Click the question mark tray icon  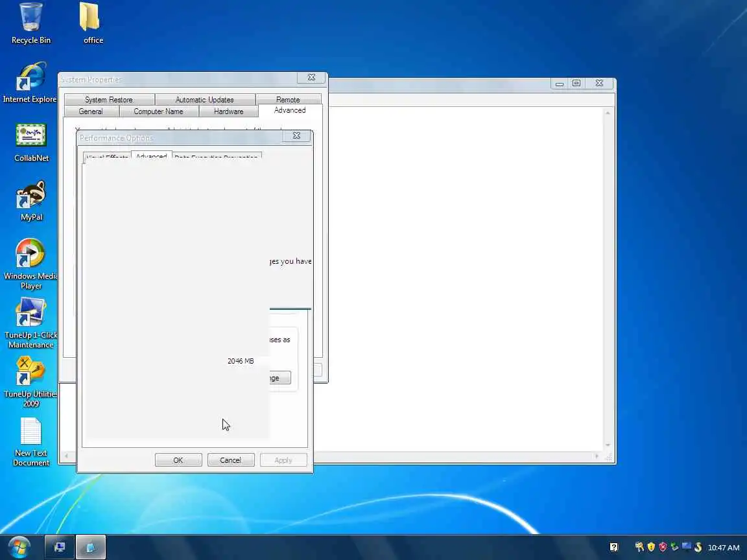[x=613, y=547]
